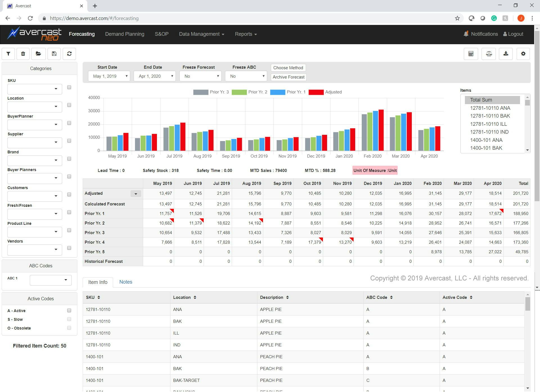This screenshot has height=392, width=540.
Task: Open the Data Management menu
Action: pos(201,34)
